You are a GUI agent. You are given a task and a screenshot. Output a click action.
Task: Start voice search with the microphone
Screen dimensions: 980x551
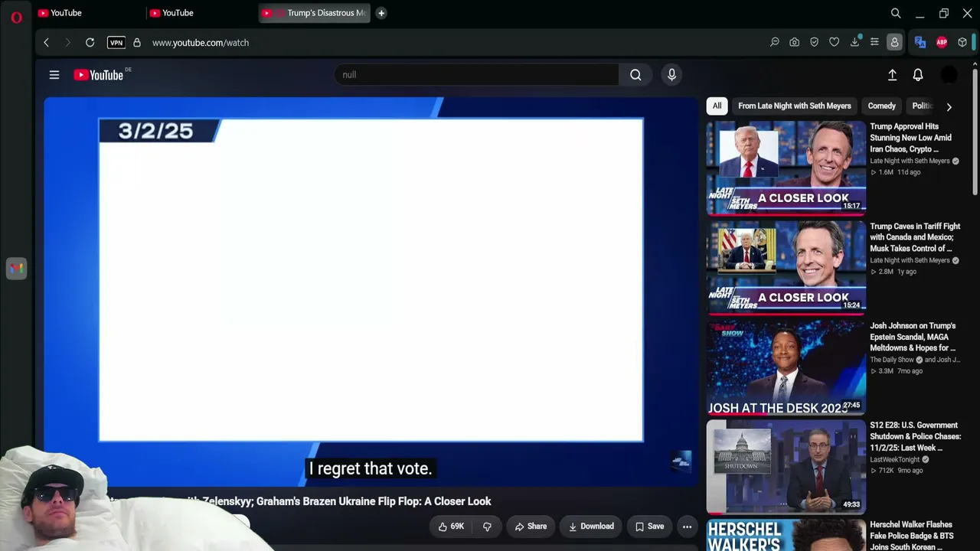[671, 75]
